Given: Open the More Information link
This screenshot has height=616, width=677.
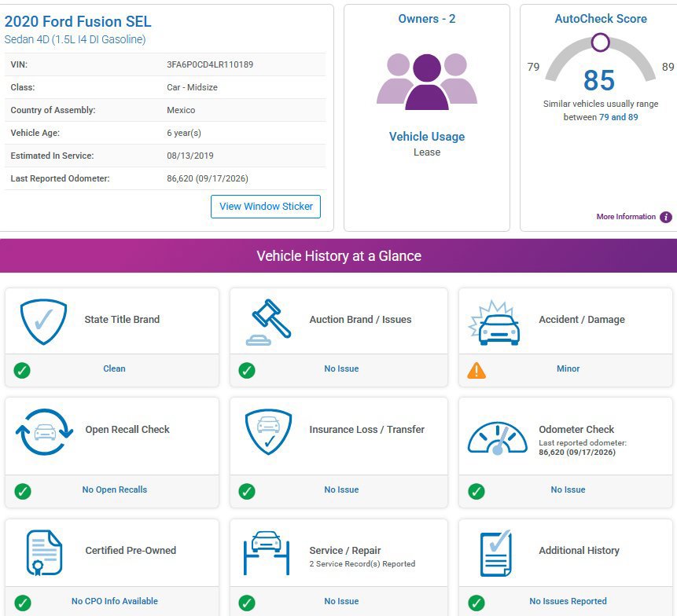Looking at the screenshot, I should pyautogui.click(x=626, y=217).
